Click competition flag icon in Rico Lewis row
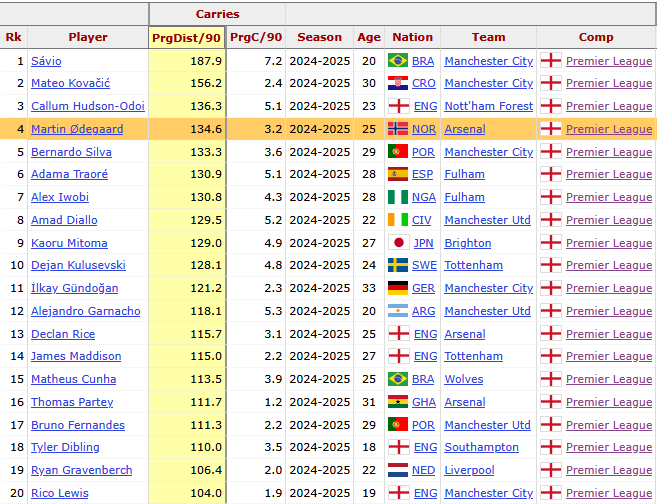The image size is (657, 504). 551,493
